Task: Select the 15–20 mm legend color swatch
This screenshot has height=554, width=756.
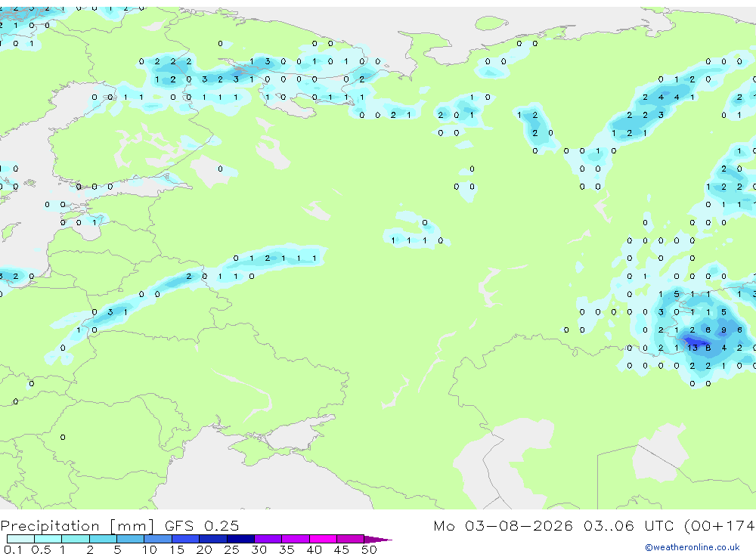Action: click(186, 539)
